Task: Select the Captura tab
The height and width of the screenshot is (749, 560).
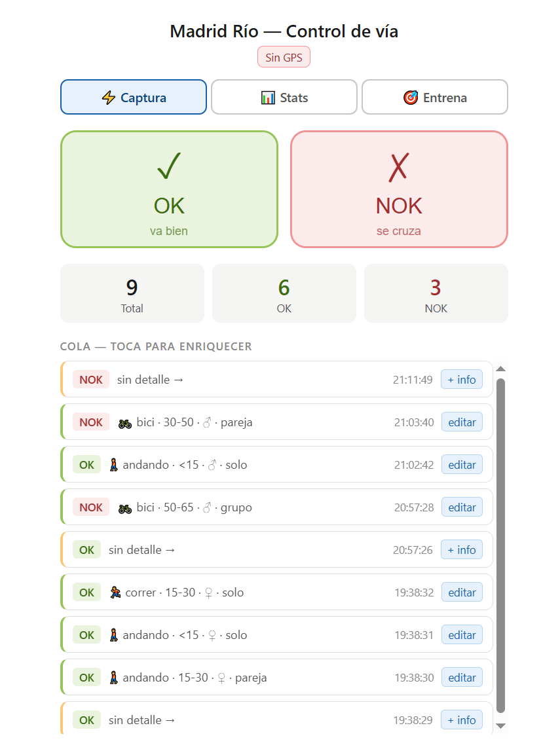Action: 134,98
